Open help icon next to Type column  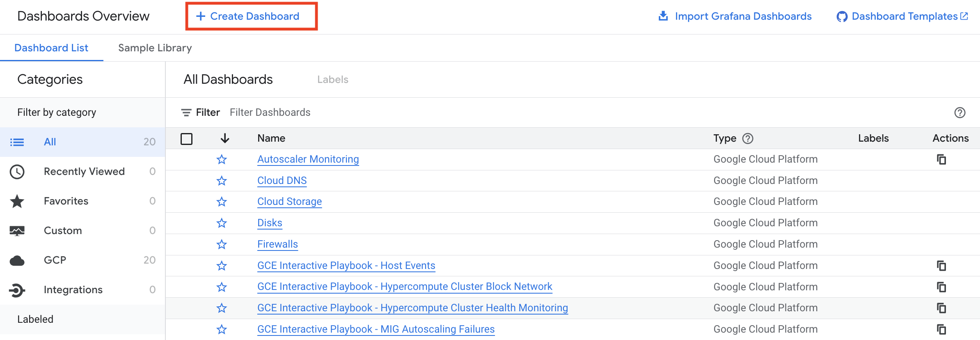pyautogui.click(x=748, y=138)
